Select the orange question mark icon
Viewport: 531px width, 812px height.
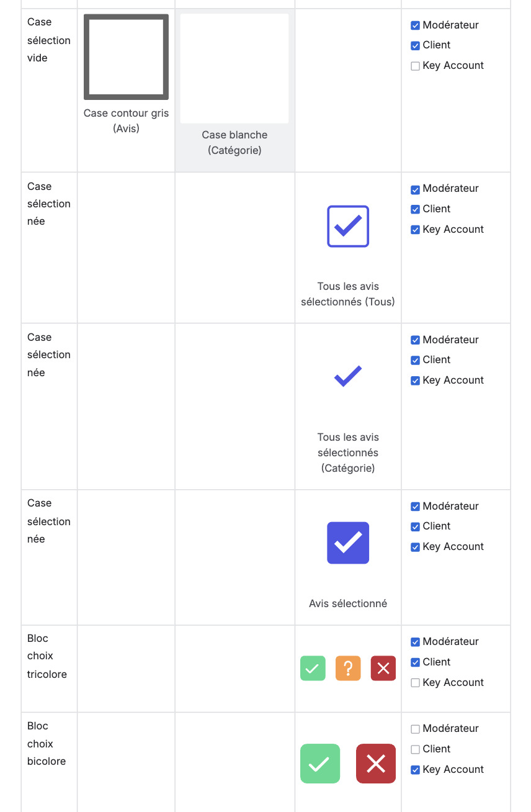click(348, 668)
